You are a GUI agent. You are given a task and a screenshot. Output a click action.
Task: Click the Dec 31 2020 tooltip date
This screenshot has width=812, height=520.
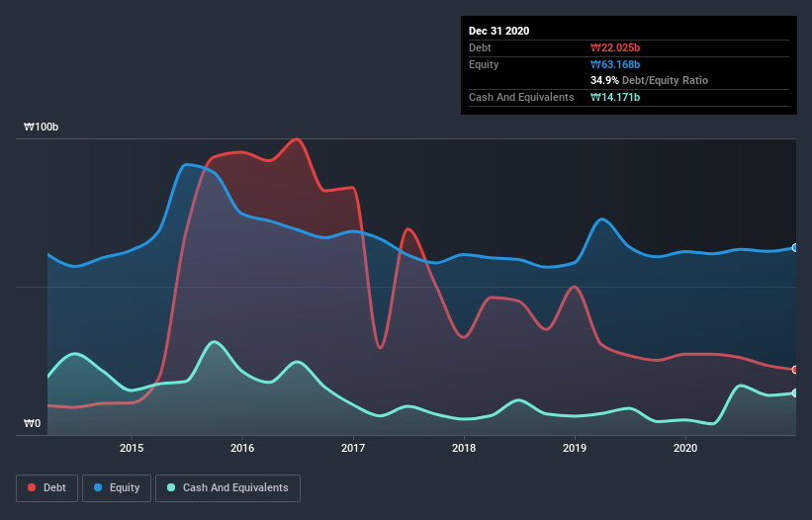(498, 31)
